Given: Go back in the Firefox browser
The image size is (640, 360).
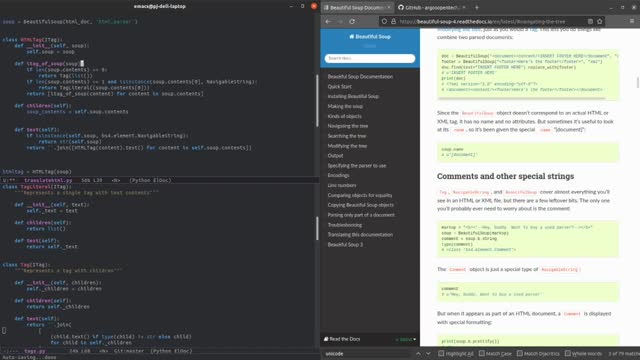Looking at the screenshot, I should pyautogui.click(x=329, y=21).
